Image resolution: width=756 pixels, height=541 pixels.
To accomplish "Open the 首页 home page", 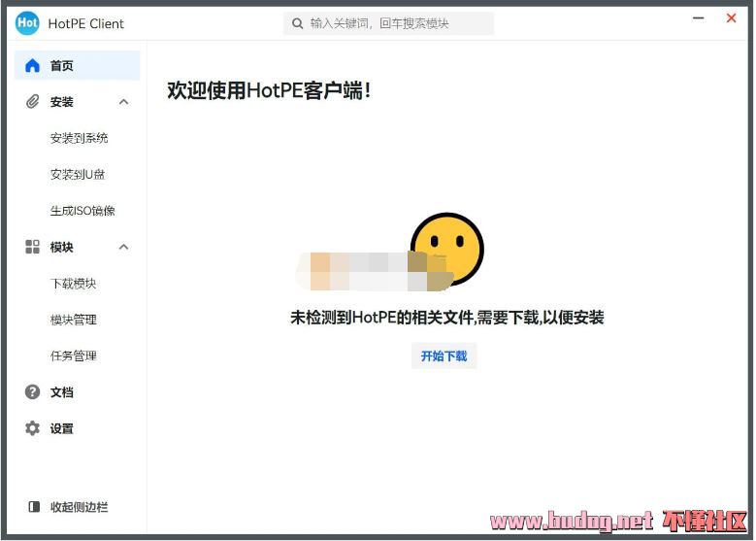I will (77, 65).
